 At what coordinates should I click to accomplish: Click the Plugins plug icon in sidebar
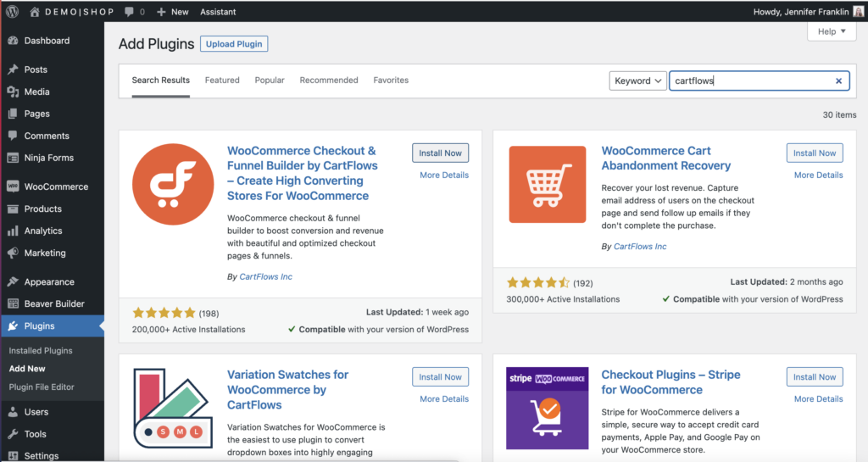click(13, 326)
